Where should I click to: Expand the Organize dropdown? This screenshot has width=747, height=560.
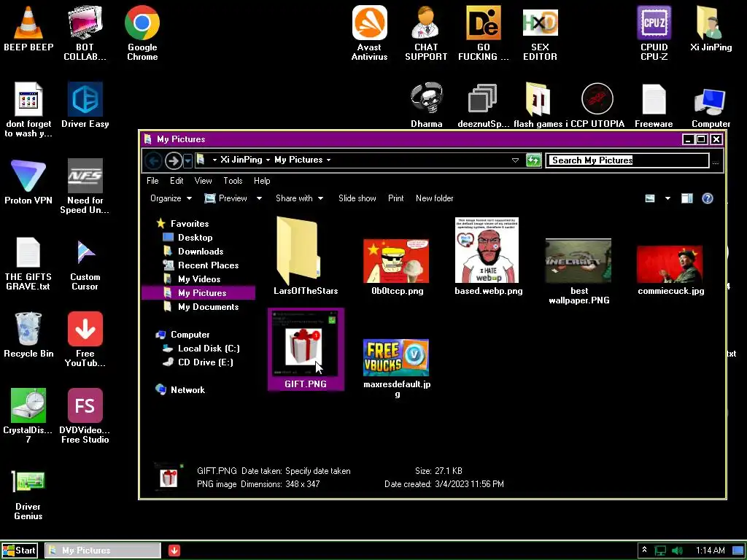pos(171,198)
